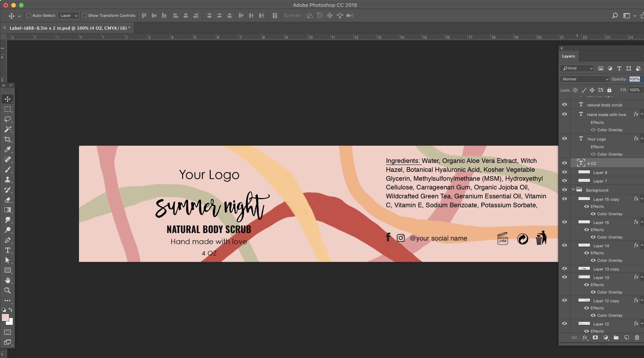Viewport: 644px width, 358px height.
Task: Align top edges in options bar
Action: (x=144, y=16)
